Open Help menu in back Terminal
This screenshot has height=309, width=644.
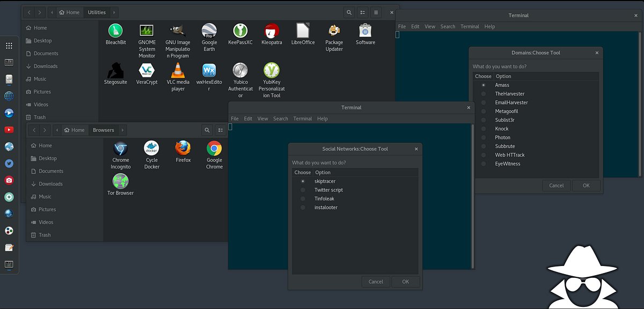click(x=489, y=26)
